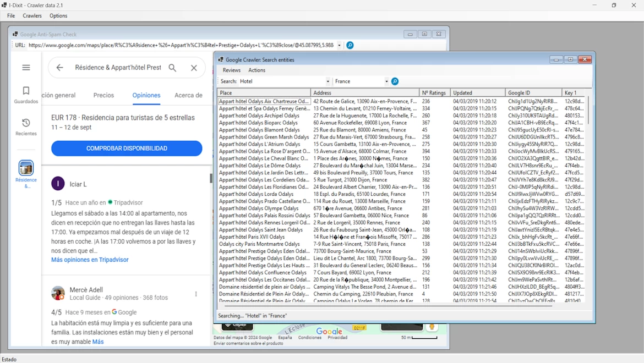This screenshot has width=644, height=363.
Task: Select the Résidence thumbnail in Maps sidebar
Action: (26, 168)
